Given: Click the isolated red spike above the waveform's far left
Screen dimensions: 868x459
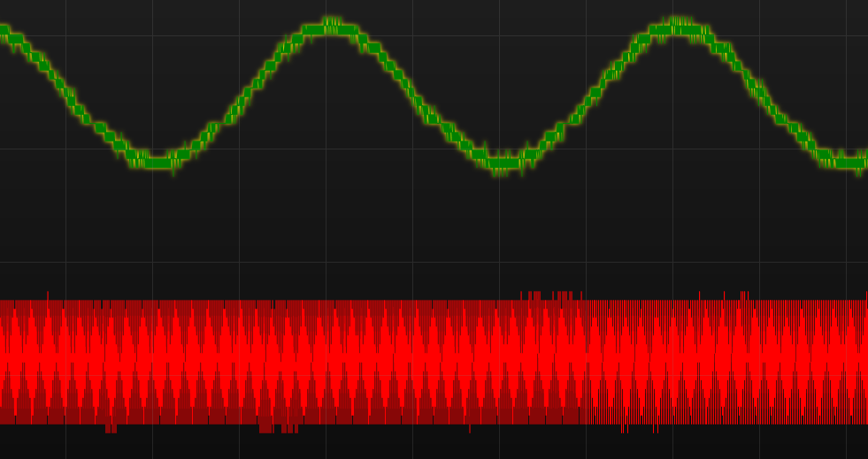Looking at the screenshot, I should [48, 295].
